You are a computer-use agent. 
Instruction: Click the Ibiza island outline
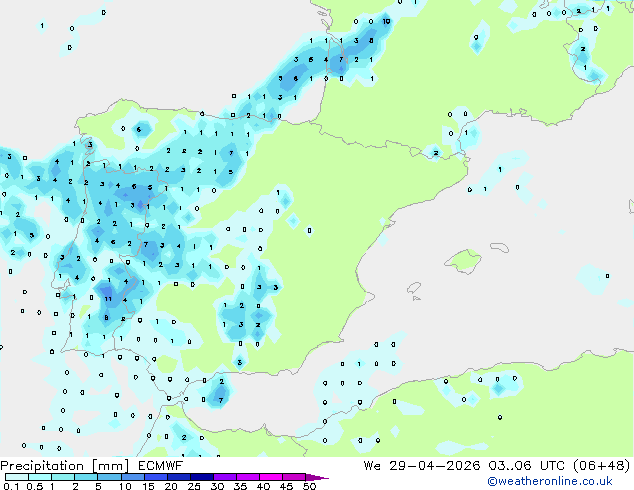pyautogui.click(x=414, y=288)
